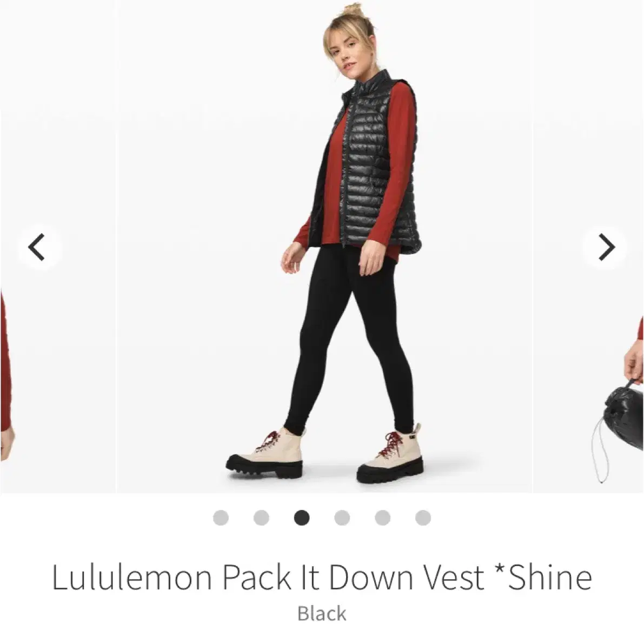Click the active dark third pagination dot
Image resolution: width=644 pixels, height=644 pixels.
(x=302, y=517)
